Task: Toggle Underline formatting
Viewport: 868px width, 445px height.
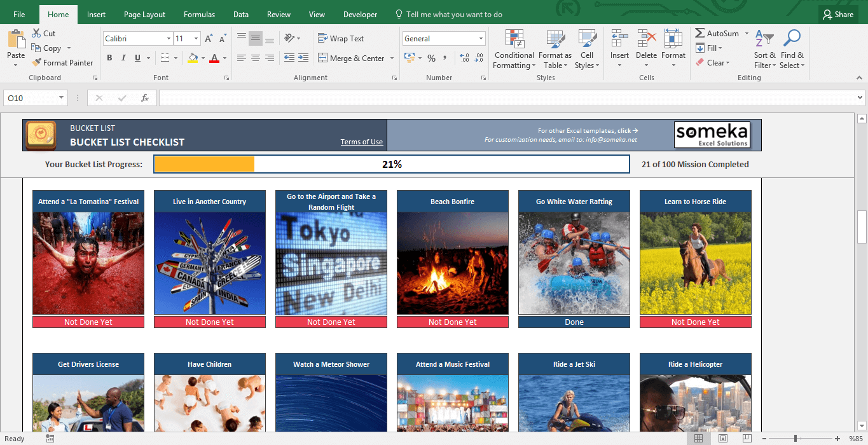Action: [x=137, y=58]
